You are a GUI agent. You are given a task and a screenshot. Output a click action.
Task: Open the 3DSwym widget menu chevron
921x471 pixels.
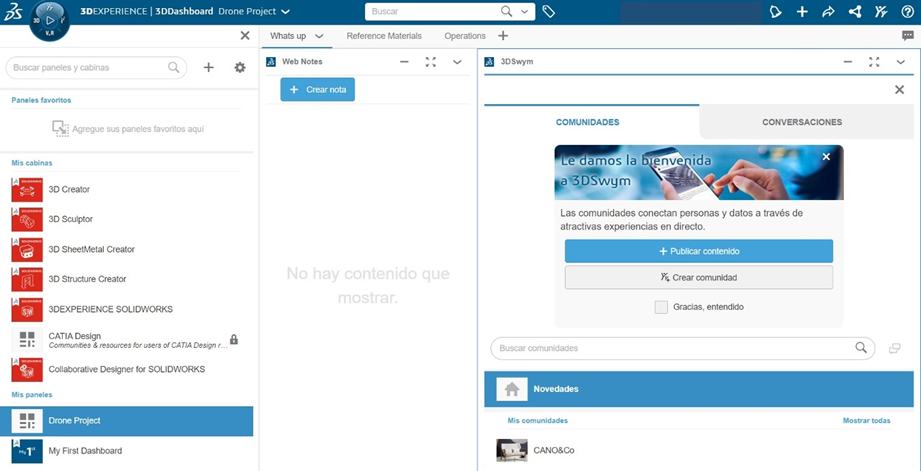click(901, 62)
